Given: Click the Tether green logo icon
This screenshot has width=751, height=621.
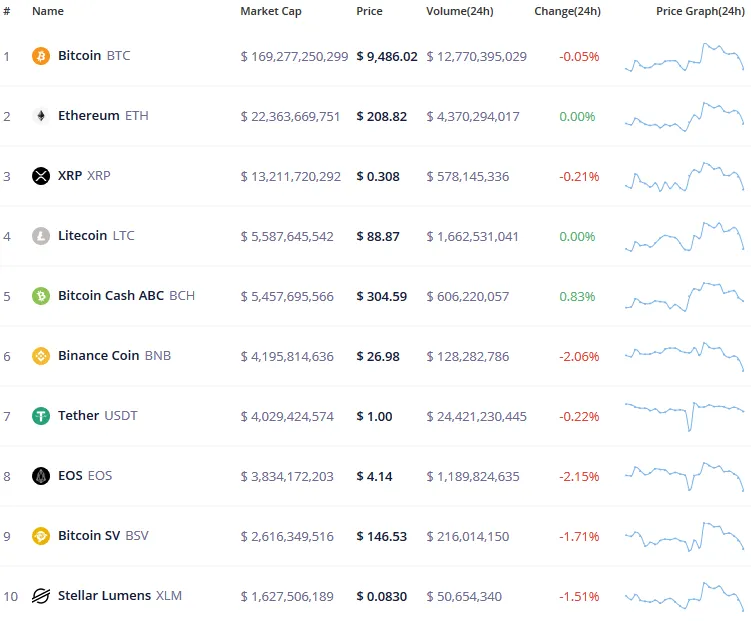Looking at the screenshot, I should [41, 416].
